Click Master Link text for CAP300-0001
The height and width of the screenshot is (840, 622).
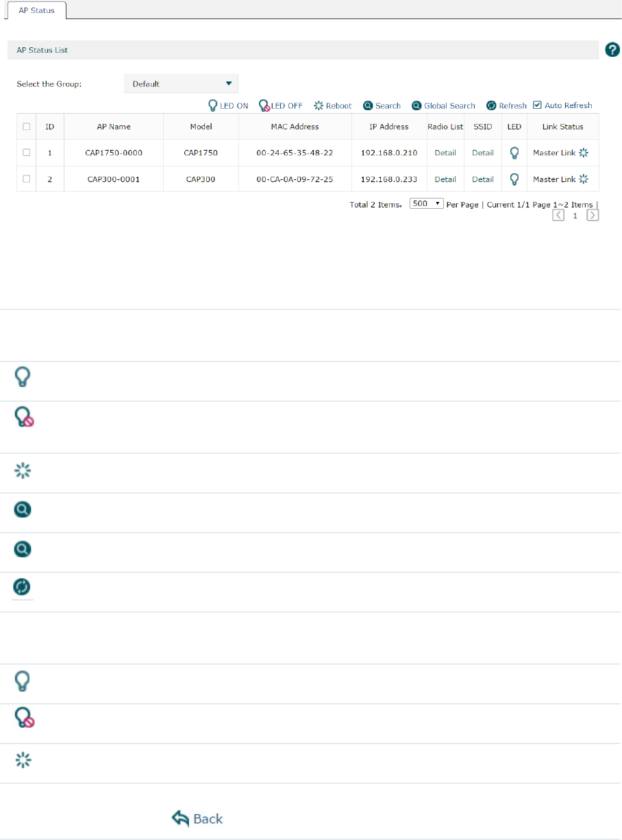pos(554,179)
